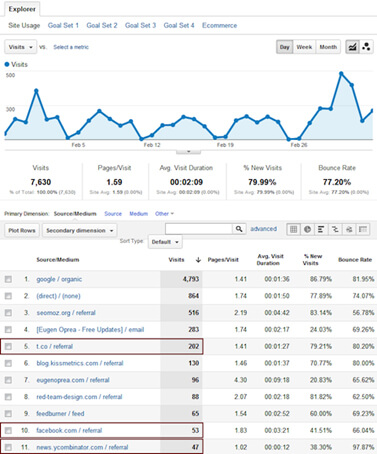Select the comparison view icon
Viewport: 377px width, 454px height.
(335, 229)
